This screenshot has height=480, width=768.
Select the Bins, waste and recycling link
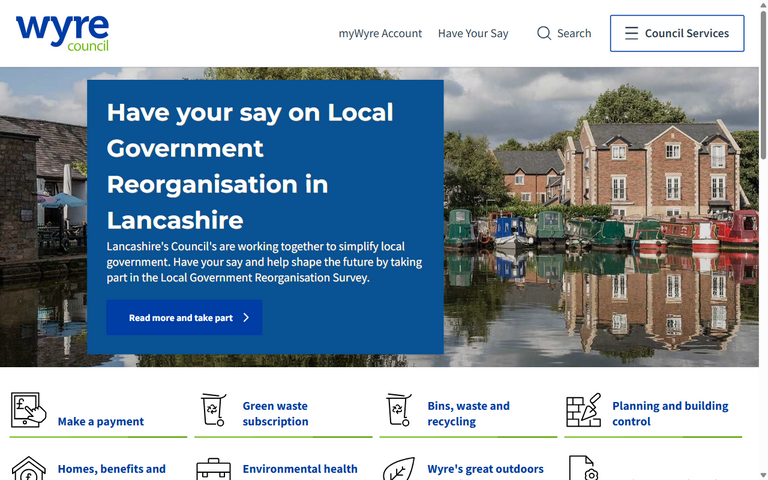point(468,414)
